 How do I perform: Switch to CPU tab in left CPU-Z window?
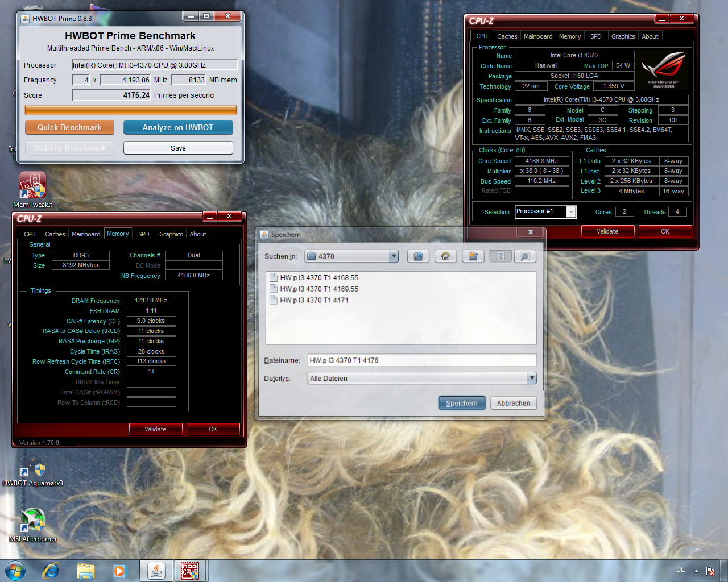[30, 234]
